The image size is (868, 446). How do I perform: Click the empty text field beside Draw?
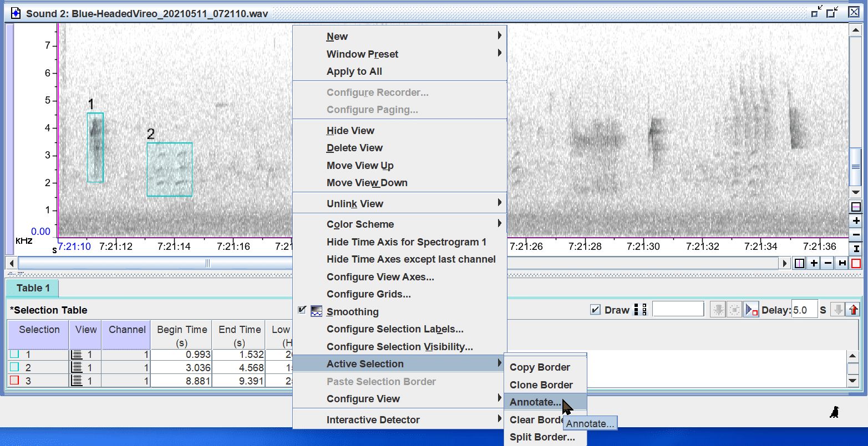[x=678, y=309]
